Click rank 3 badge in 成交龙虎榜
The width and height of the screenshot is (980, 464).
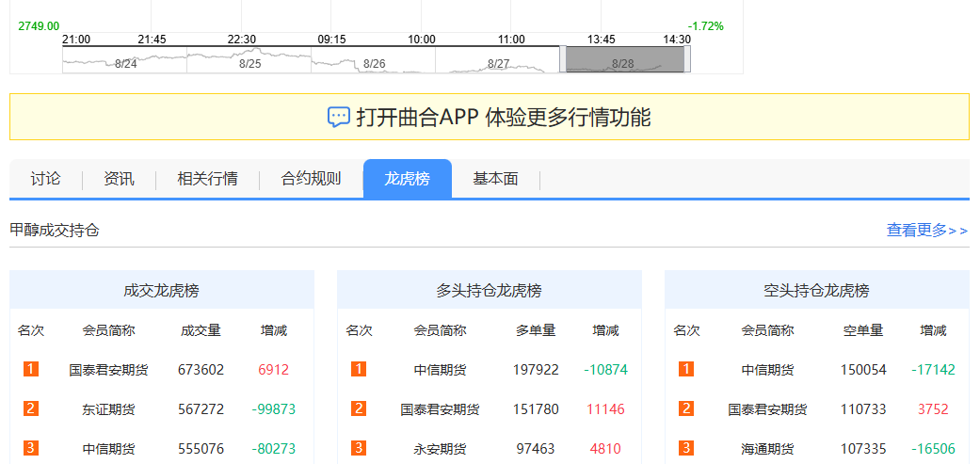(x=31, y=448)
